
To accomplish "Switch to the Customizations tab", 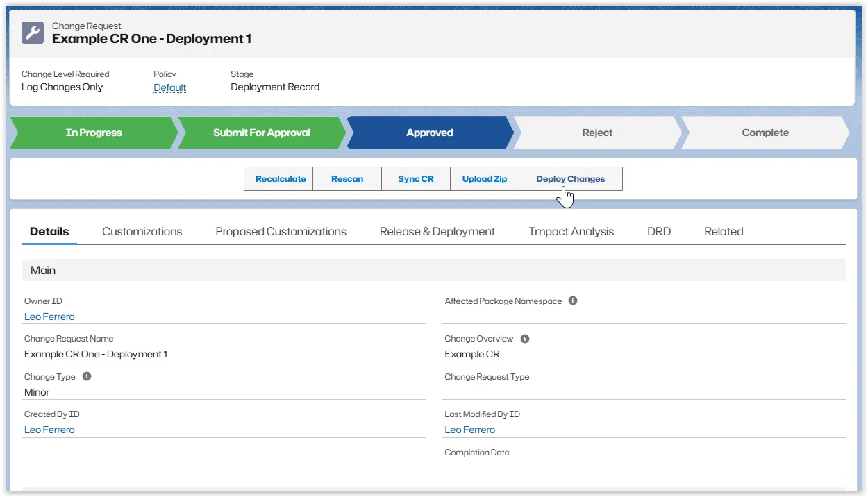I will pyautogui.click(x=142, y=232).
